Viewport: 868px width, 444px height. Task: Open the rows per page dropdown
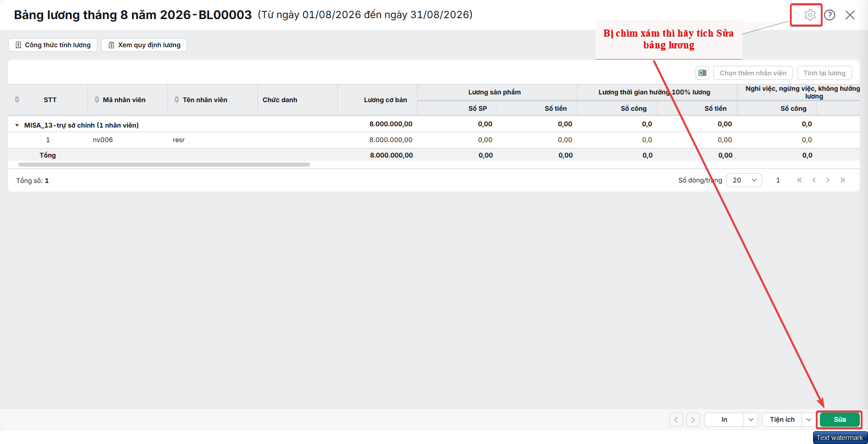pos(744,180)
